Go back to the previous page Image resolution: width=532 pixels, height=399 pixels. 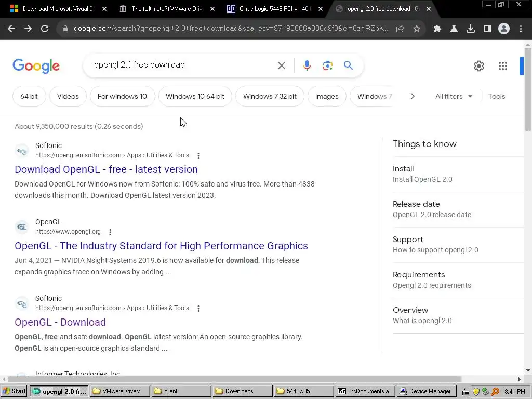tap(11, 29)
